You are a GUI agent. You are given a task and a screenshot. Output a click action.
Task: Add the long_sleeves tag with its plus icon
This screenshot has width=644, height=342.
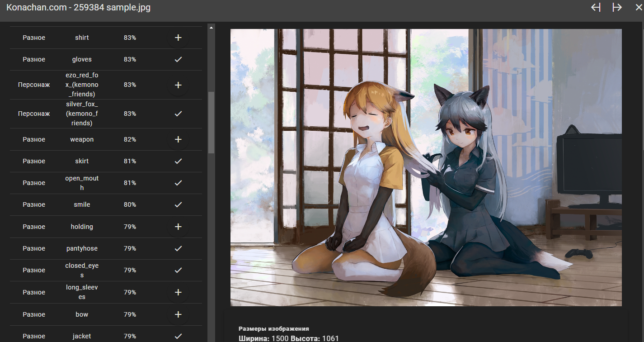[x=178, y=292]
